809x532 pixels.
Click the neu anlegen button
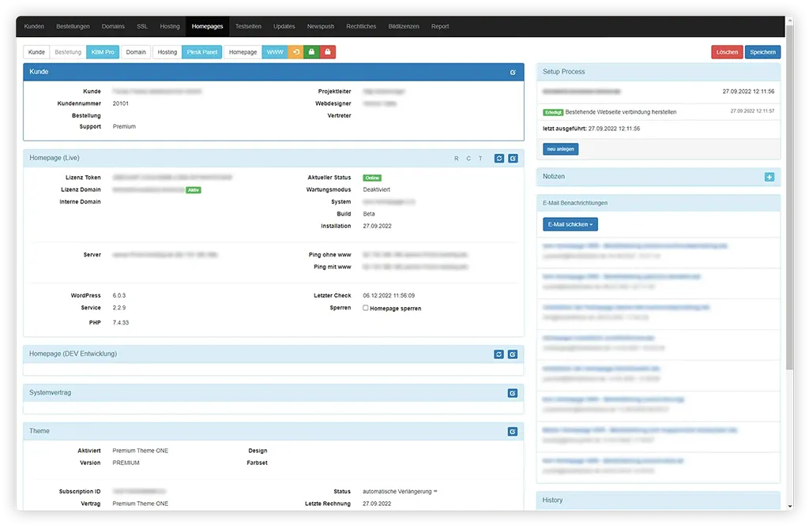pos(561,148)
